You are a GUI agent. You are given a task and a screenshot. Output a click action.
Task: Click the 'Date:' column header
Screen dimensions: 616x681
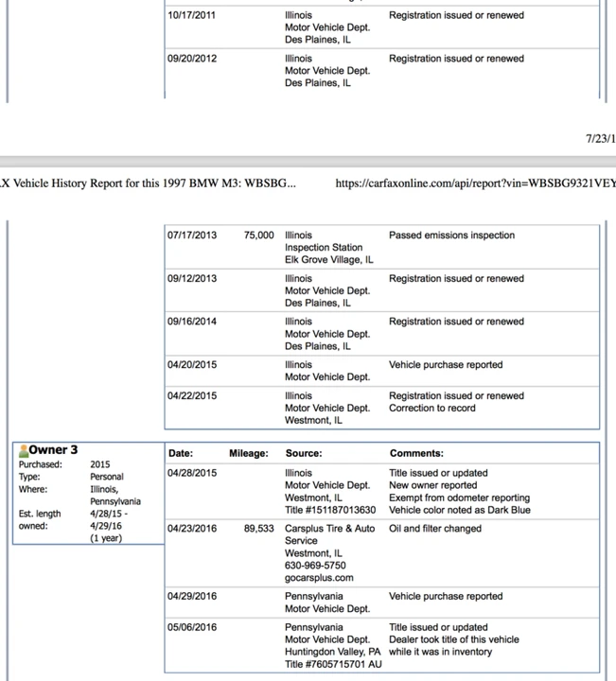181,453
